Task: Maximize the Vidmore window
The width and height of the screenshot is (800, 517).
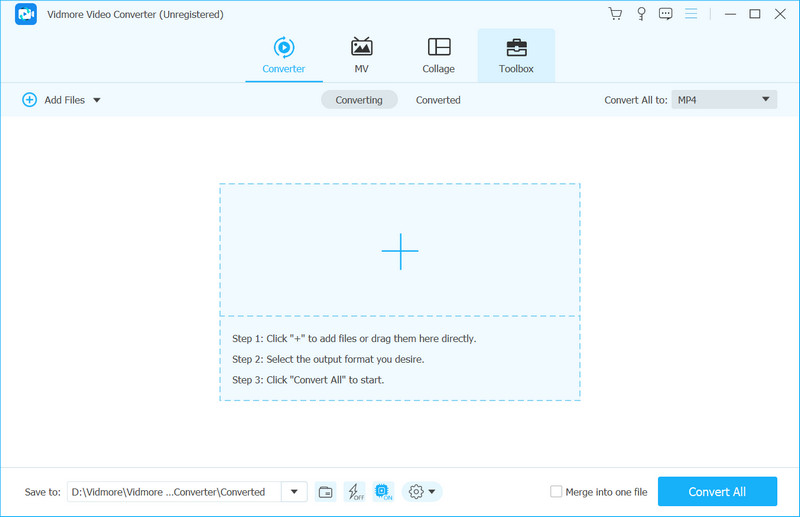Action: click(x=755, y=14)
